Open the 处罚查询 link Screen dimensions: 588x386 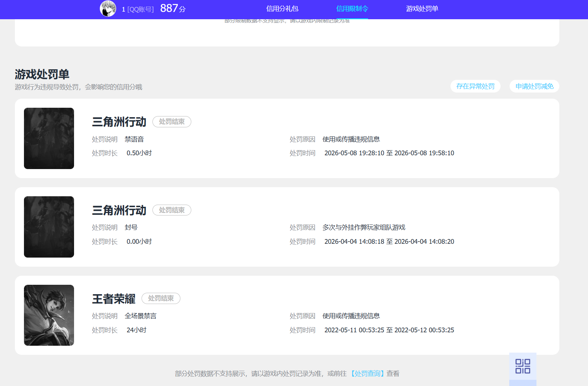pos(367,374)
